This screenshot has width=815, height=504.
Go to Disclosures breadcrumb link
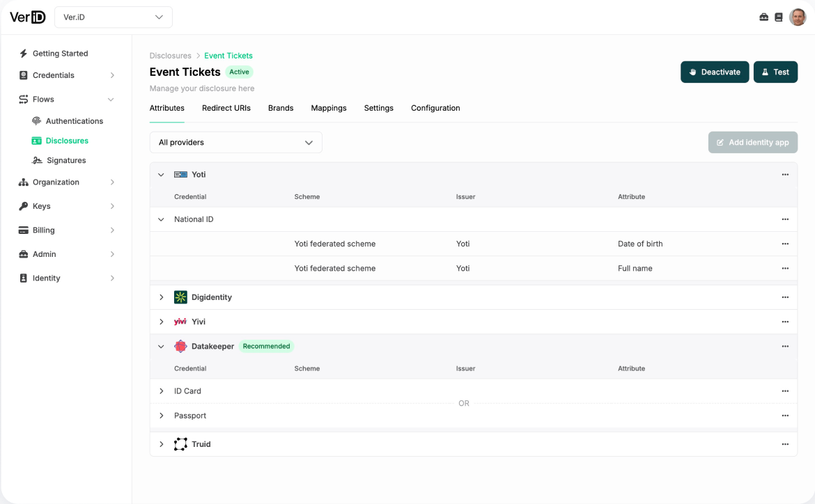tap(170, 56)
